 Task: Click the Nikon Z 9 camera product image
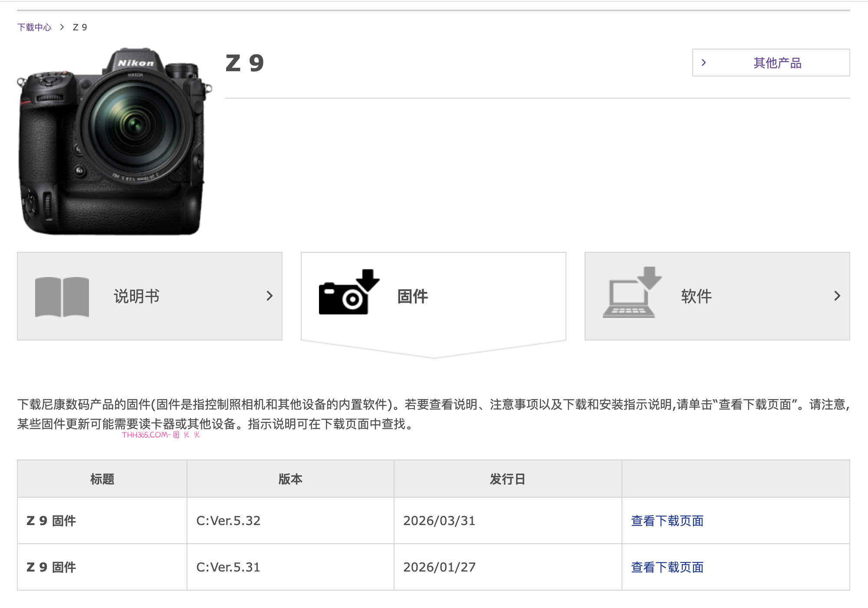coord(114,142)
